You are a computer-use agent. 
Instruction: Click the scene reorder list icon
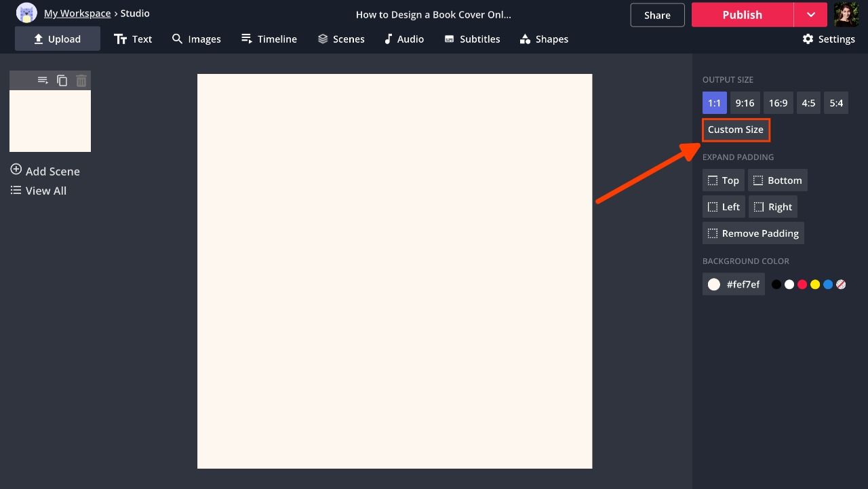(43, 81)
